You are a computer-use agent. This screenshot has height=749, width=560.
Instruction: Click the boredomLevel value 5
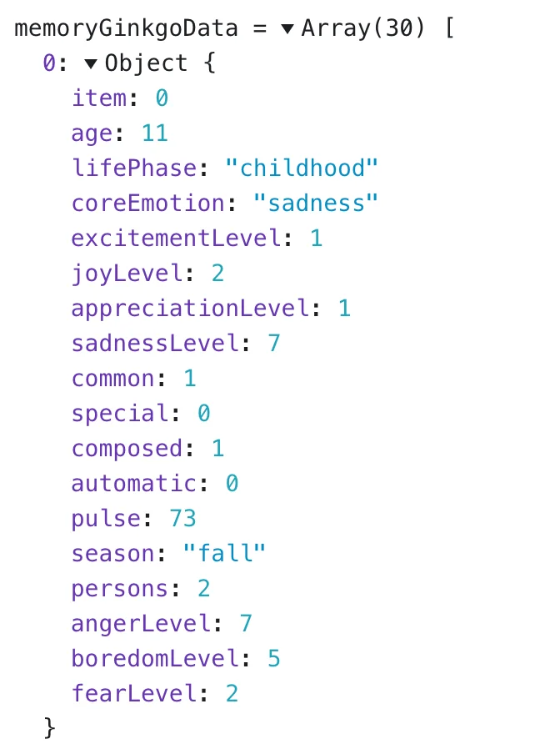tap(273, 659)
